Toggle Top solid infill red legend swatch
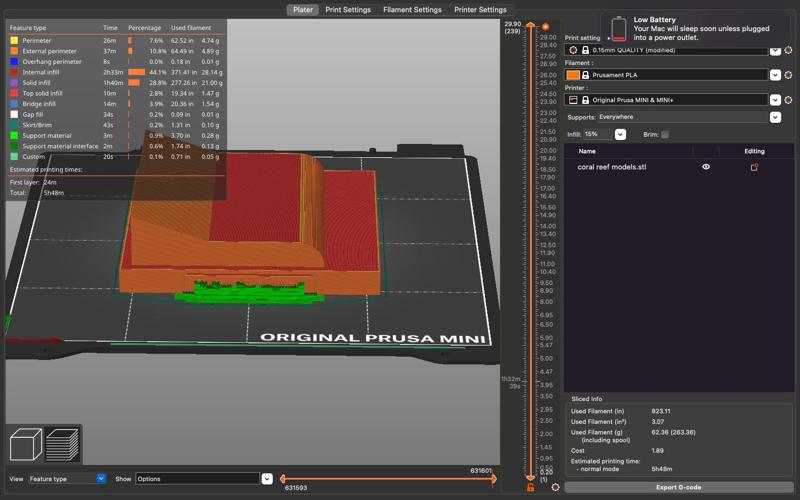 click(14, 93)
